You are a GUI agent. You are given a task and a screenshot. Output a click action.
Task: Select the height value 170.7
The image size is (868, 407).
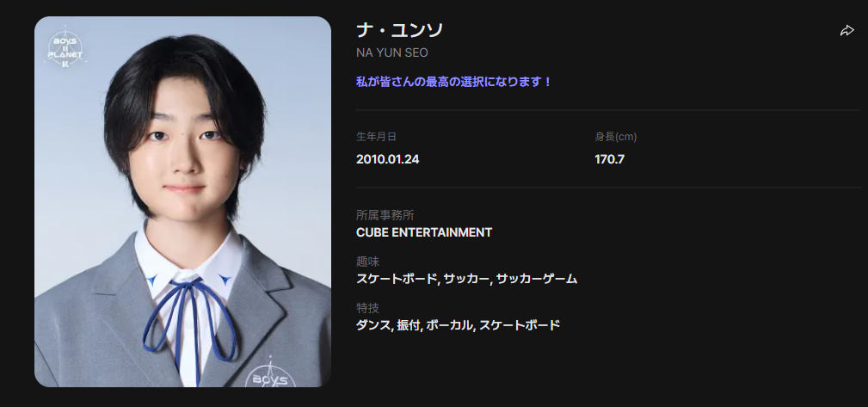coord(609,159)
